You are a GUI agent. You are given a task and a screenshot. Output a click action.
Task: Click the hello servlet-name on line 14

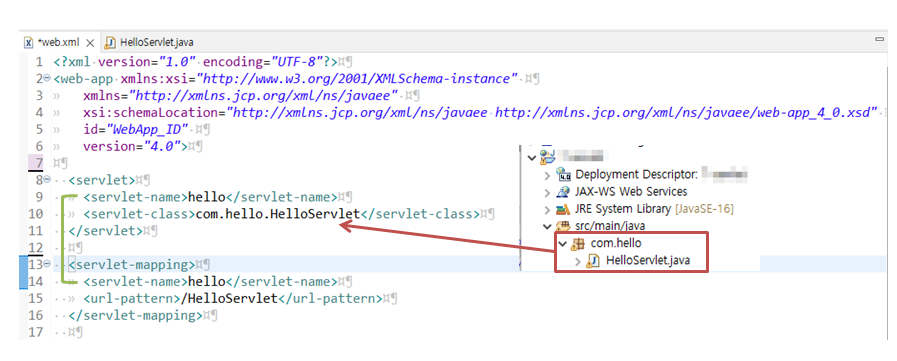coord(207,282)
